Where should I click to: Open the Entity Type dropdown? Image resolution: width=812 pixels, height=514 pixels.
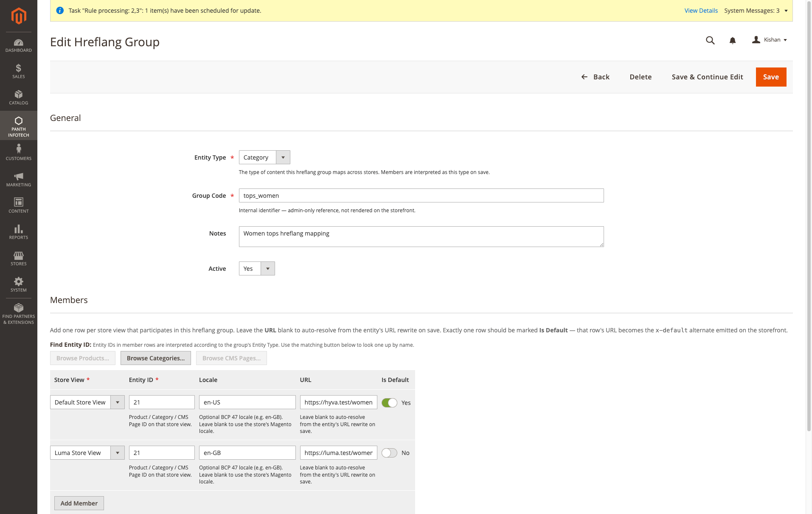[x=283, y=157]
